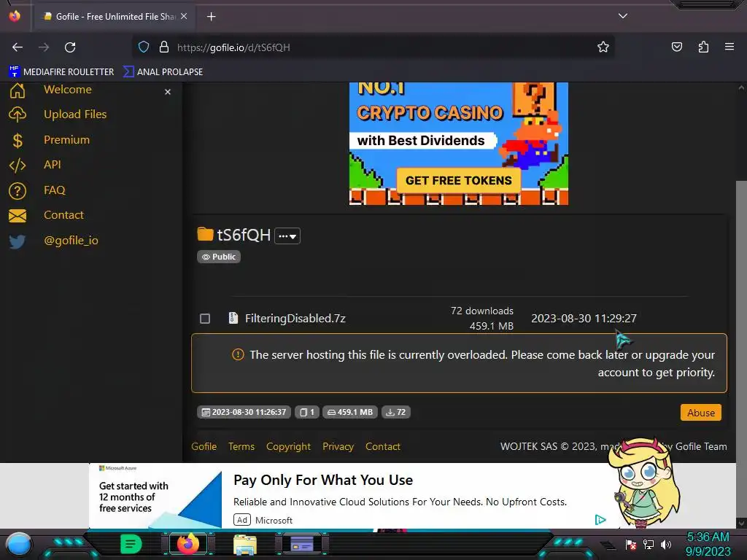This screenshot has height=560, width=747.
Task: Open tracking protection shield icon
Action: pyautogui.click(x=144, y=47)
